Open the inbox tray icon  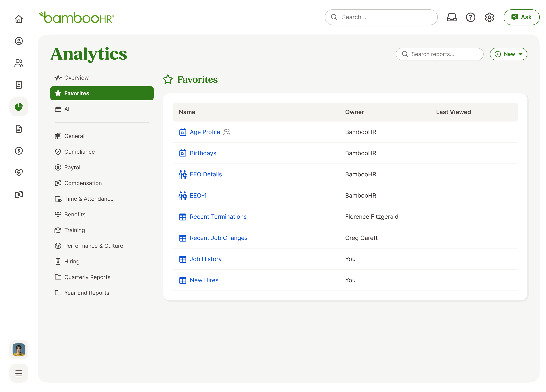(452, 17)
